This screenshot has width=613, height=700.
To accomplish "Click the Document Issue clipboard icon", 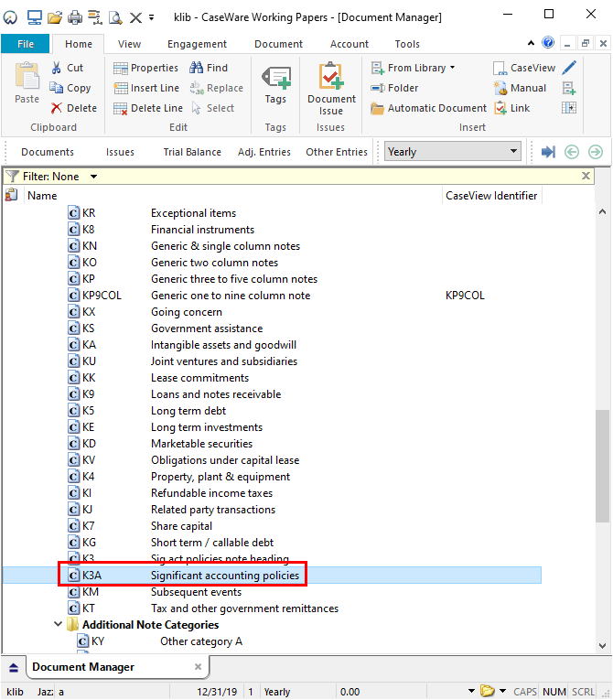I will coord(331,75).
